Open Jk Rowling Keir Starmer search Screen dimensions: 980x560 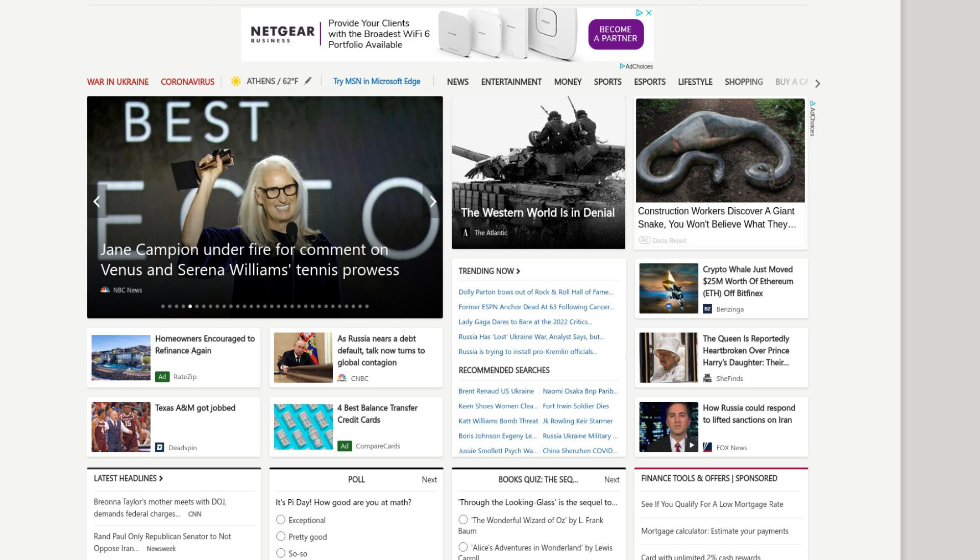click(578, 421)
